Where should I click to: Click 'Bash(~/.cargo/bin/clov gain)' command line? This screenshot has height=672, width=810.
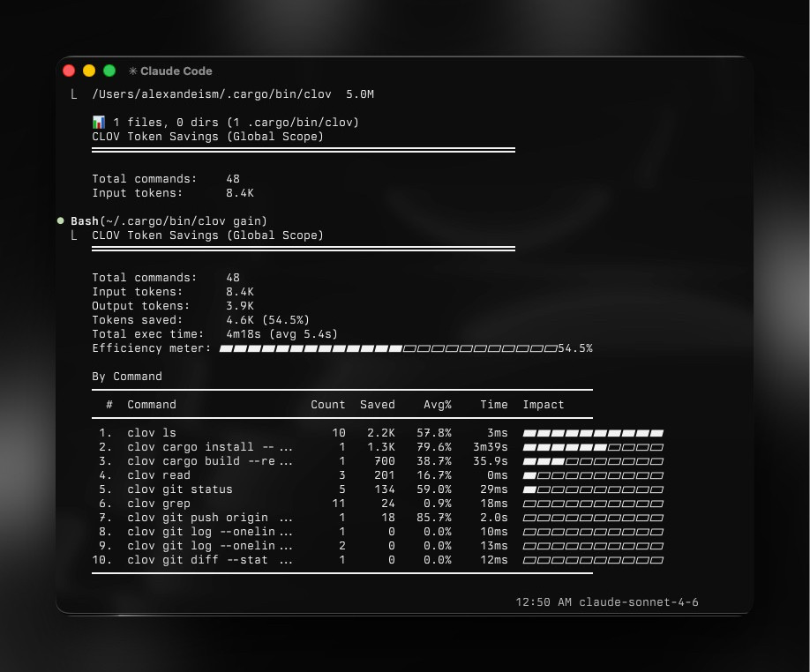pos(169,220)
